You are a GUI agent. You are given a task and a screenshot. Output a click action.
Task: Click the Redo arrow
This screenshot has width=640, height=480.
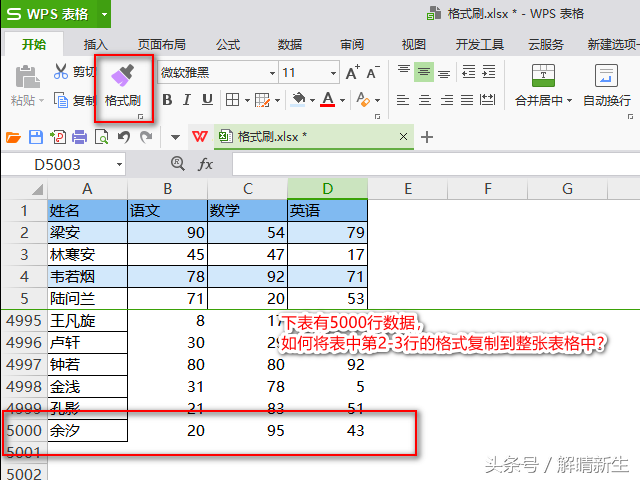click(146, 137)
